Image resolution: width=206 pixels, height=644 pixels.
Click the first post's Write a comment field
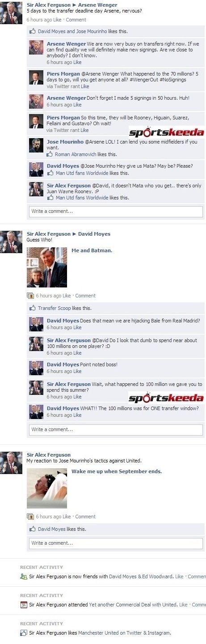coord(116,211)
